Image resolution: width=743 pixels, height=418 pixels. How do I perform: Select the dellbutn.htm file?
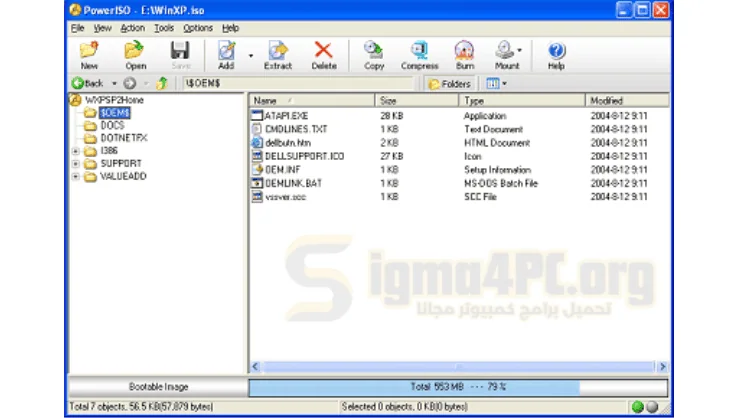pos(288,143)
